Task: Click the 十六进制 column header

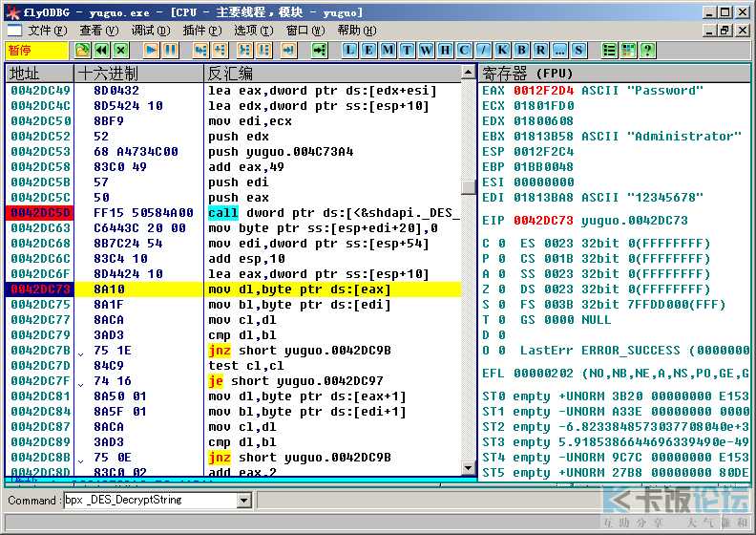Action: pyautogui.click(x=138, y=74)
